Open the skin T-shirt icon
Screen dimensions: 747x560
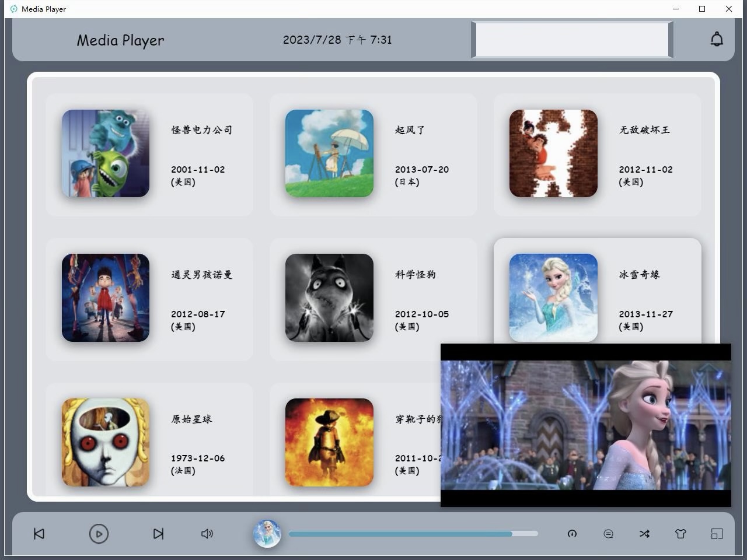pos(680,534)
